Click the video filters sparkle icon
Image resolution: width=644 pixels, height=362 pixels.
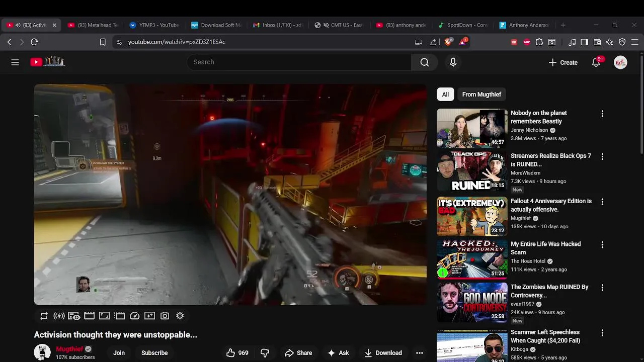pyautogui.click(x=149, y=316)
